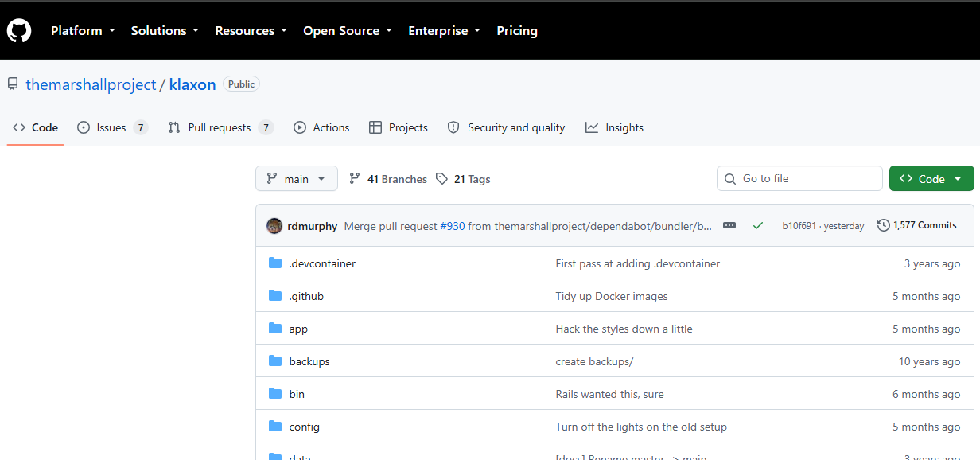Image resolution: width=980 pixels, height=460 pixels.
Task: Open 'Turn off the lights' commit message
Action: coord(641,427)
